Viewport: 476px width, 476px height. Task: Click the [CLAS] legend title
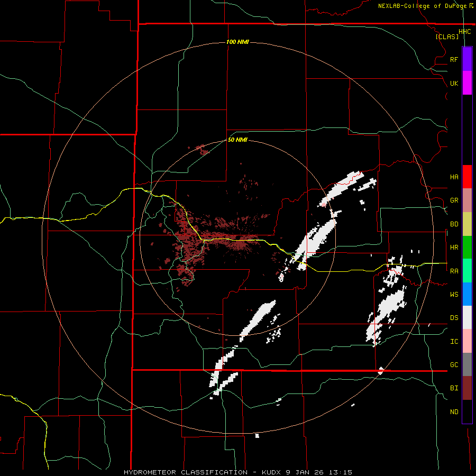447,36
